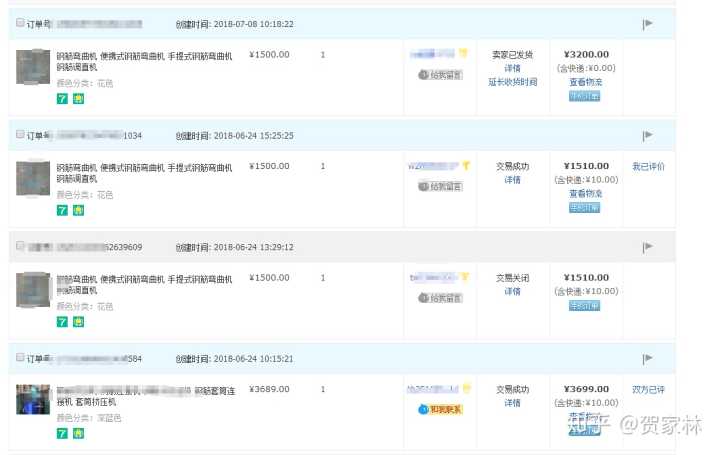720x455 pixels.
Task: Click 创建时间: 2018-07-08 10:18:22 text
Action: pos(235,24)
